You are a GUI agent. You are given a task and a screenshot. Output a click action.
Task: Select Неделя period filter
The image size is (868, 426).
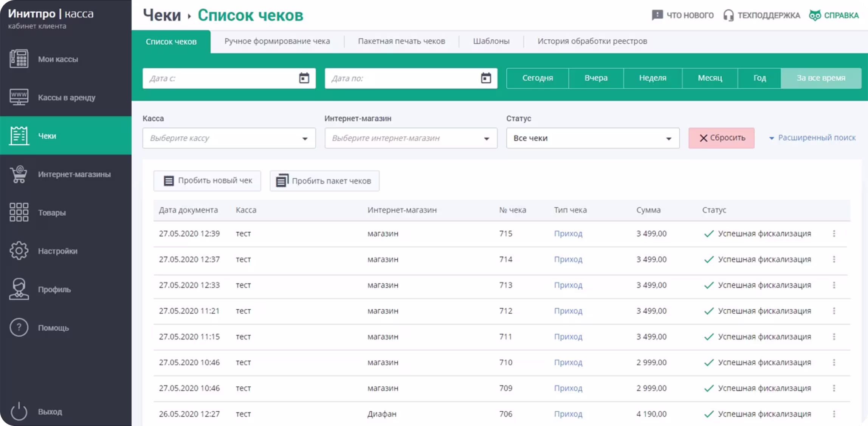(653, 78)
